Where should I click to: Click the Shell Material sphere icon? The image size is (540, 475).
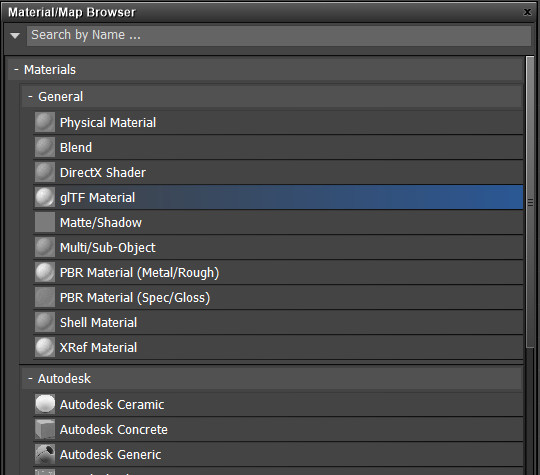pyautogui.click(x=45, y=322)
